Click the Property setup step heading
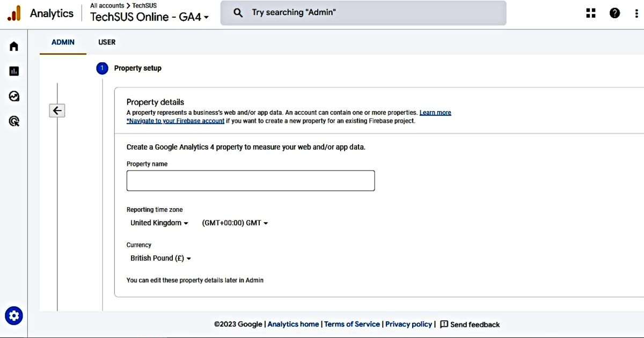644x338 pixels. [x=138, y=68]
